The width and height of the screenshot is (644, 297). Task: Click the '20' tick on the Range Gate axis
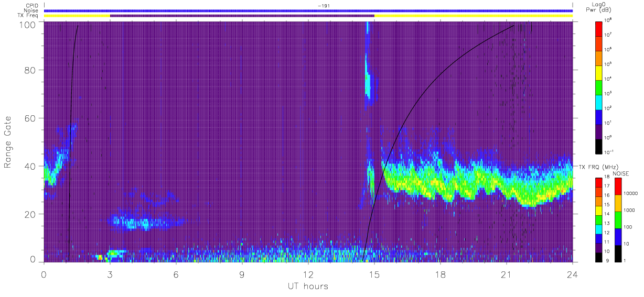click(x=30, y=214)
